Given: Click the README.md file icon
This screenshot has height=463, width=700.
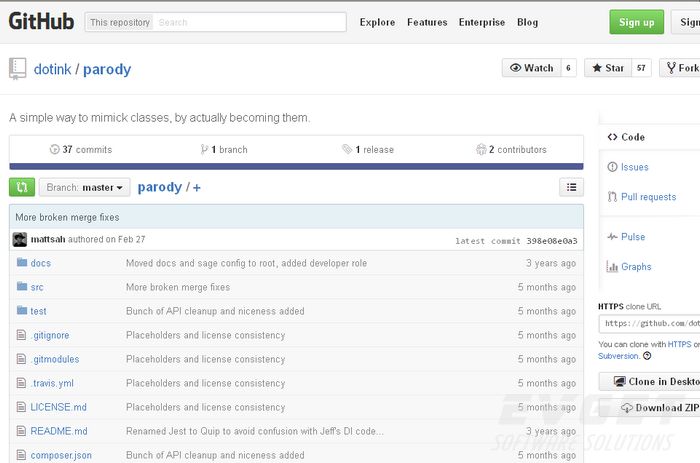Looking at the screenshot, I should point(21,431).
